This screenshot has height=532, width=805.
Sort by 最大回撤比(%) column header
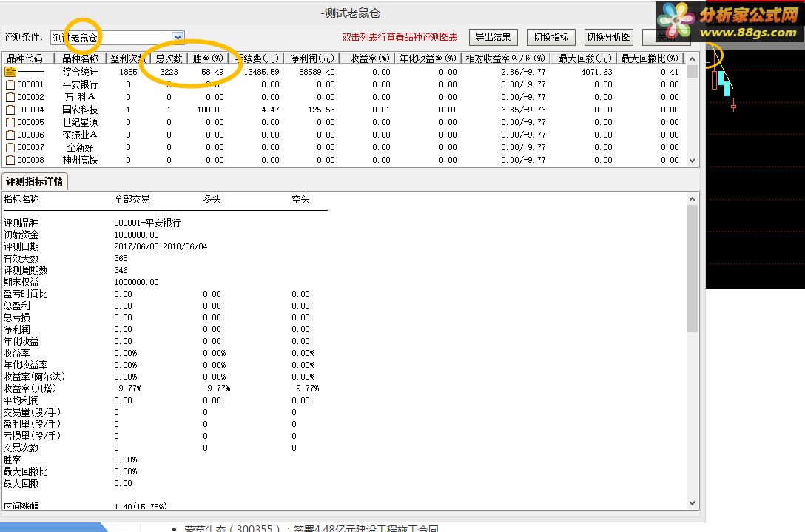tap(650, 58)
